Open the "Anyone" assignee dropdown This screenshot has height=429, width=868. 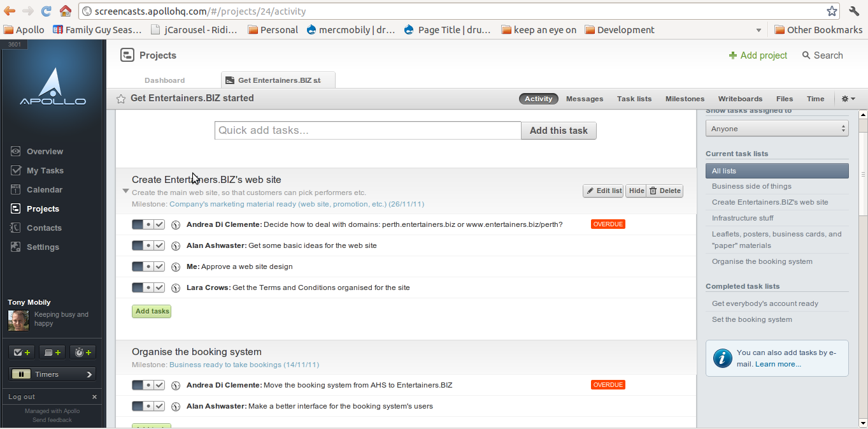(776, 127)
